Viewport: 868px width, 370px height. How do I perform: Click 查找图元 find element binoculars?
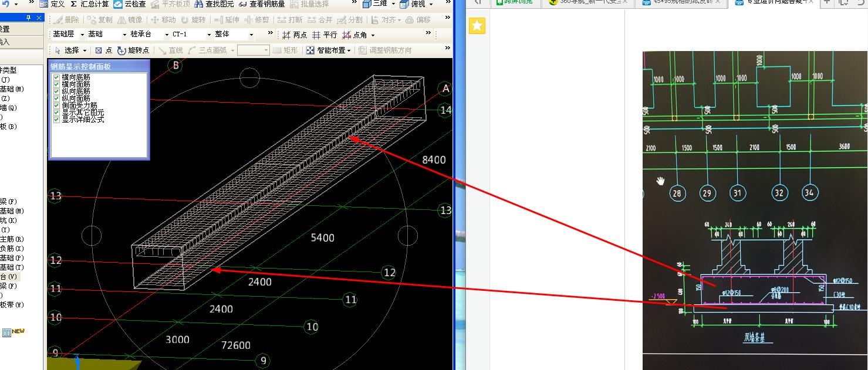(x=214, y=4)
